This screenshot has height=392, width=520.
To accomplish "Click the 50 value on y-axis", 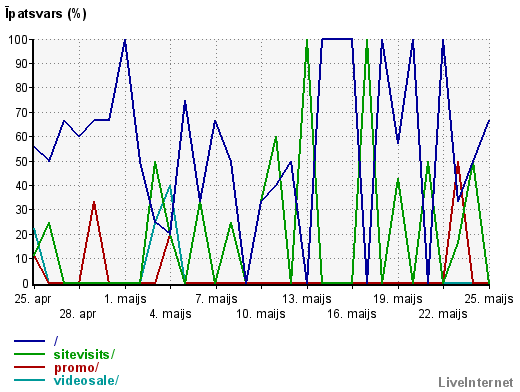I will [22, 161].
